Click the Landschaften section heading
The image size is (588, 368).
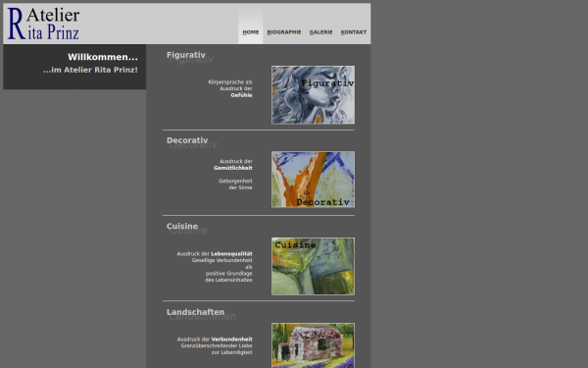[195, 312]
